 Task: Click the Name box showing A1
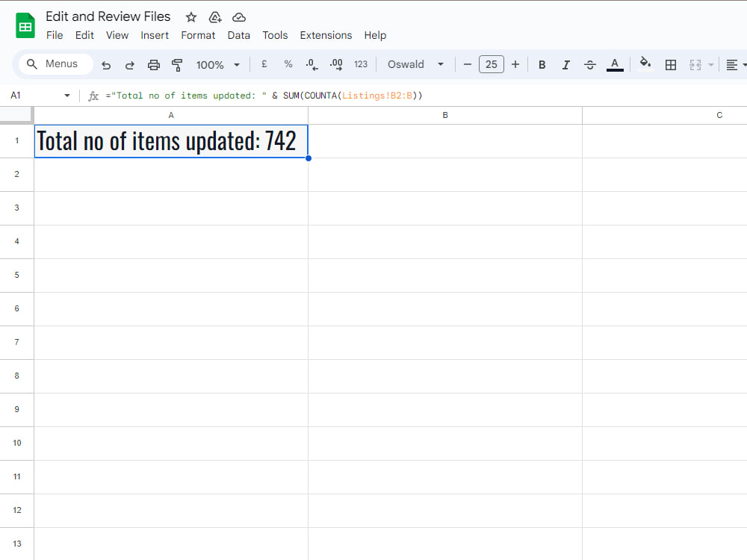pos(34,96)
